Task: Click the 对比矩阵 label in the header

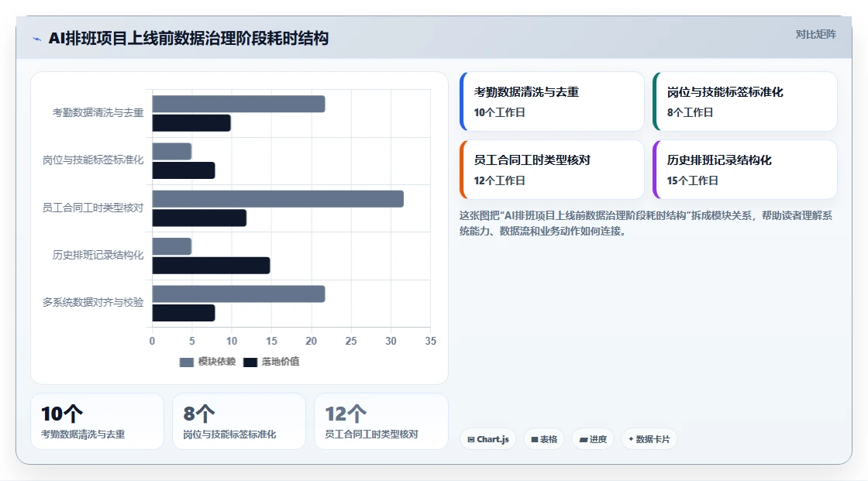Action: point(815,34)
